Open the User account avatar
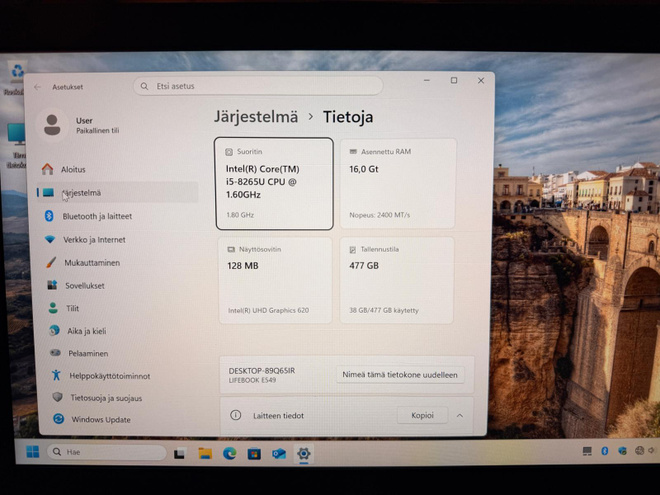660x495 pixels. 52,125
